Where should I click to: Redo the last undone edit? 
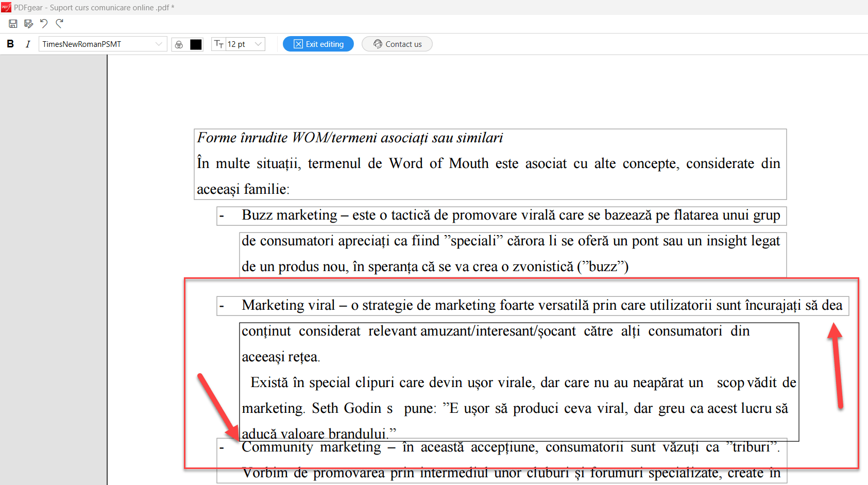(x=59, y=23)
